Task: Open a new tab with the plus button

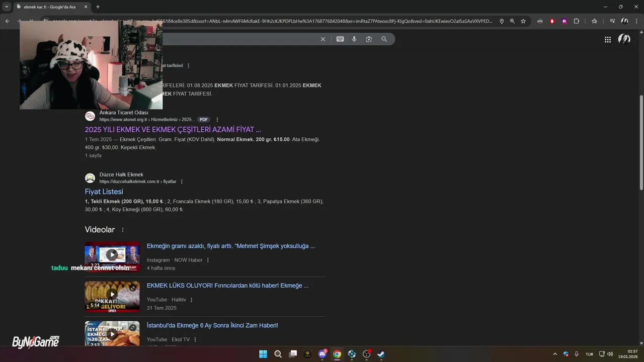Action: pyautogui.click(x=98, y=7)
